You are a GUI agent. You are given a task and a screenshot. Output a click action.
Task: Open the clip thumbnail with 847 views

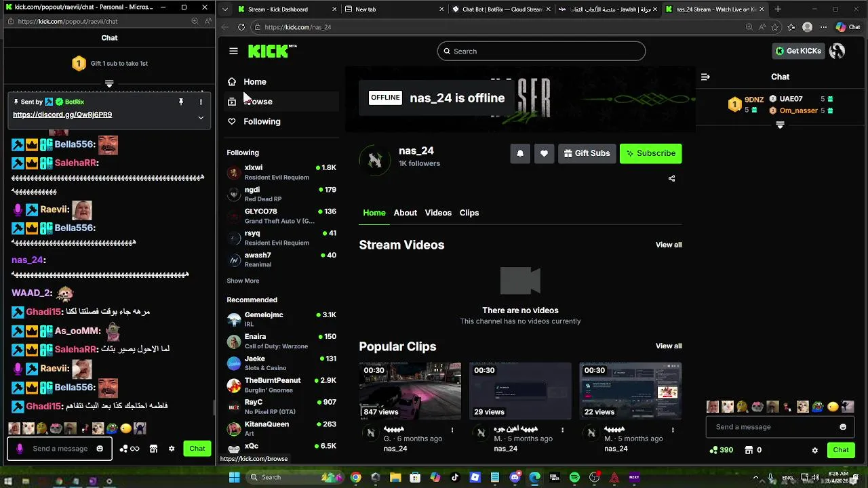tap(410, 391)
